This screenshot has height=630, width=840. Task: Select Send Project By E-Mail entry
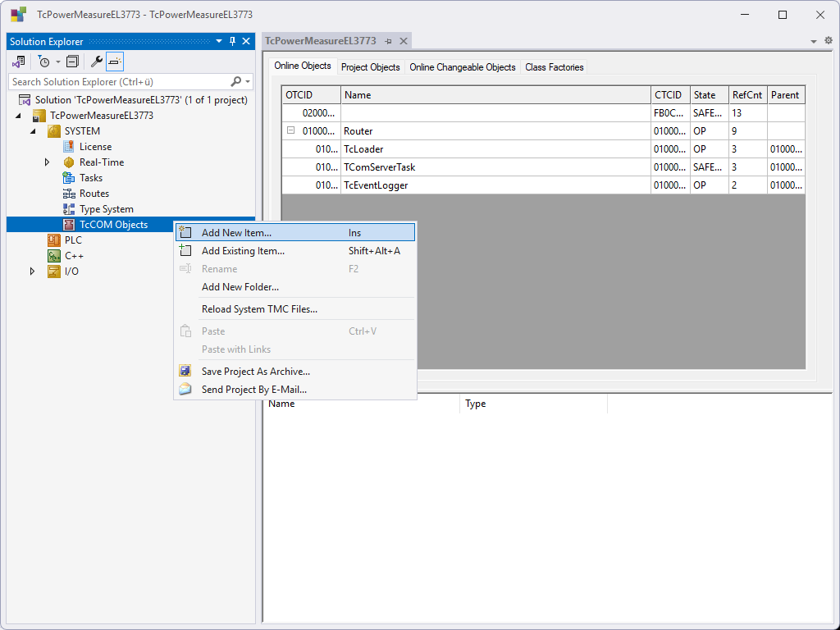(295, 390)
